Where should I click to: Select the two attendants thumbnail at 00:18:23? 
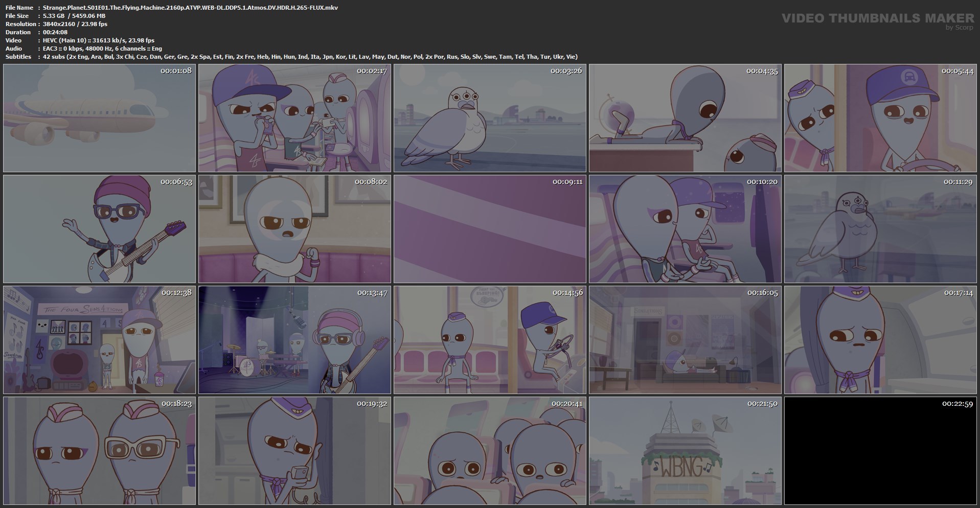coord(99,451)
